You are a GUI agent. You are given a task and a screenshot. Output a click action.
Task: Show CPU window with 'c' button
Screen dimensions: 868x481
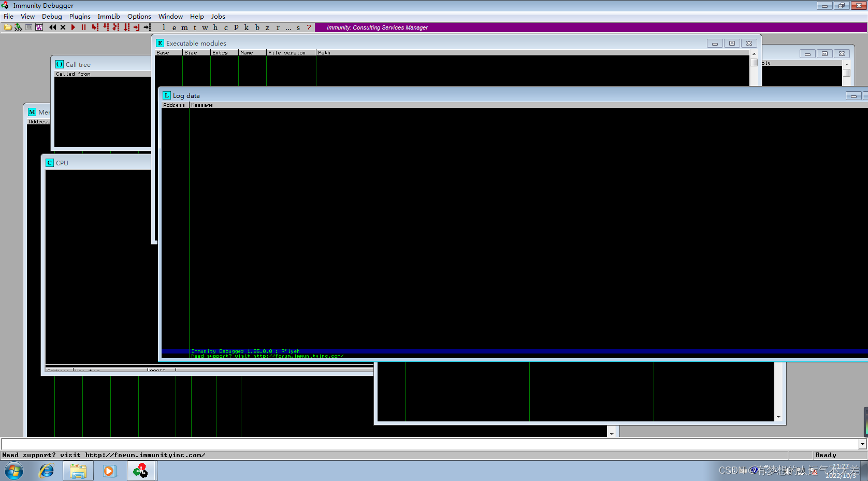point(226,27)
